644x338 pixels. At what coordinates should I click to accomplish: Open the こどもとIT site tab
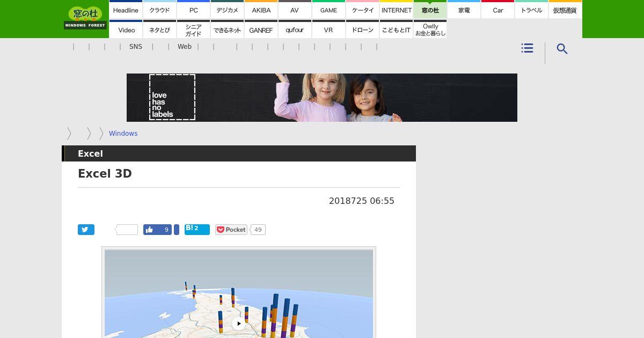(x=396, y=30)
